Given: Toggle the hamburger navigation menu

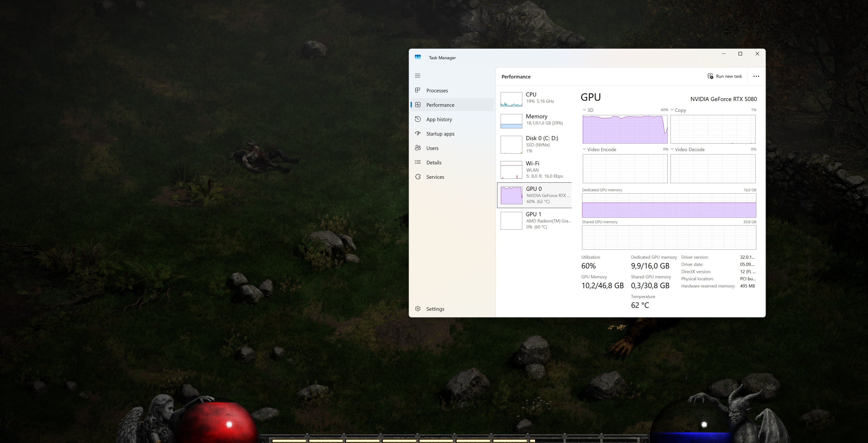Looking at the screenshot, I should [418, 76].
